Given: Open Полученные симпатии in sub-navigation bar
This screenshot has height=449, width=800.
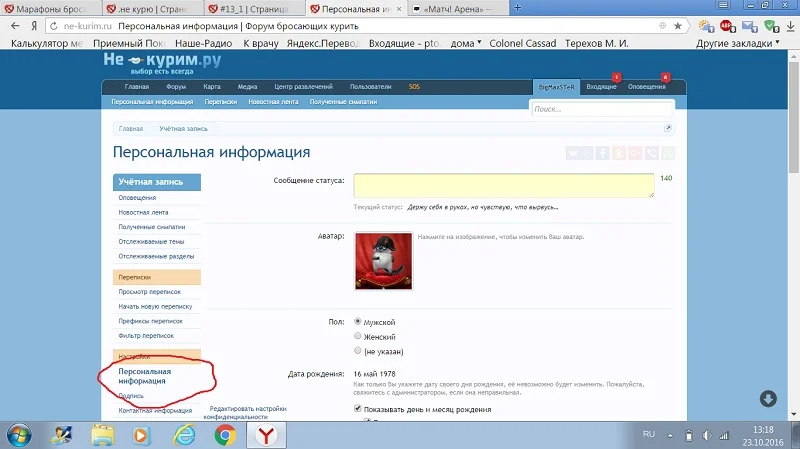Looking at the screenshot, I should click(343, 102).
